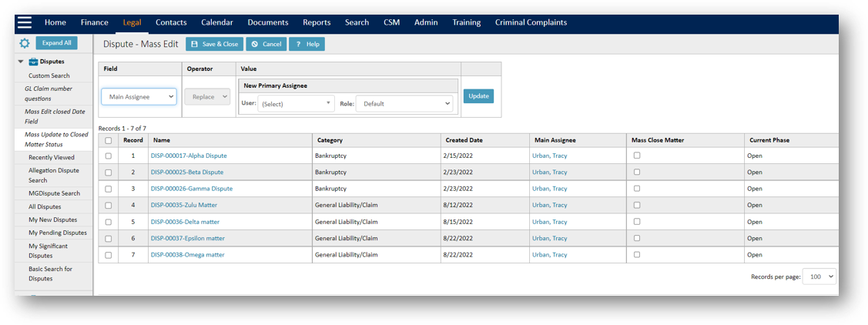868x325 pixels.
Task: Open the Documents menu
Action: click(x=268, y=22)
